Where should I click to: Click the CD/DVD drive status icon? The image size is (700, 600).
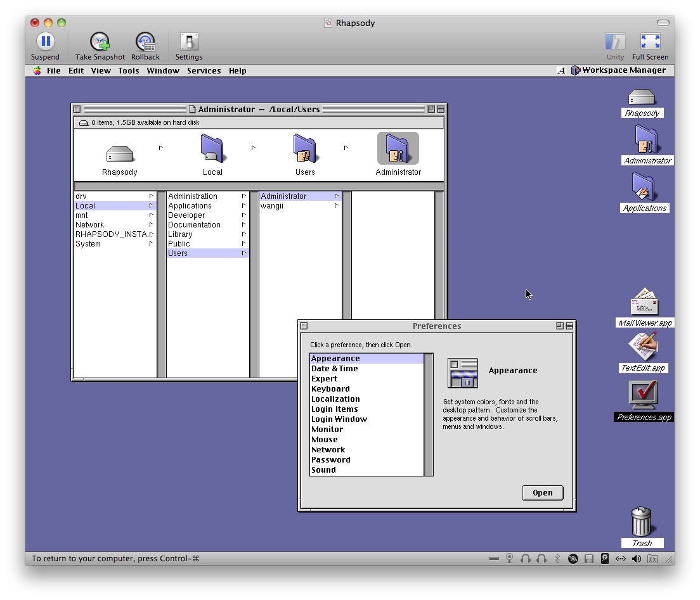point(573,559)
